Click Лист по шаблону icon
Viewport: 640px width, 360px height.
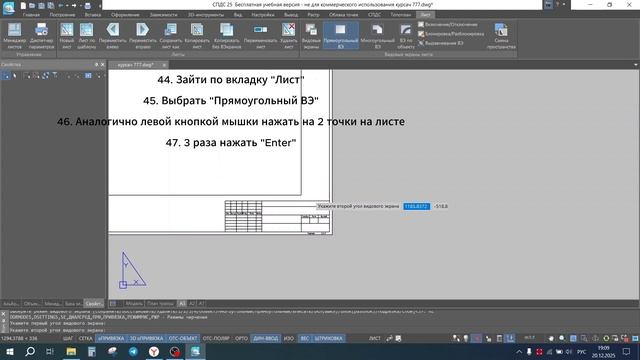tap(87, 36)
